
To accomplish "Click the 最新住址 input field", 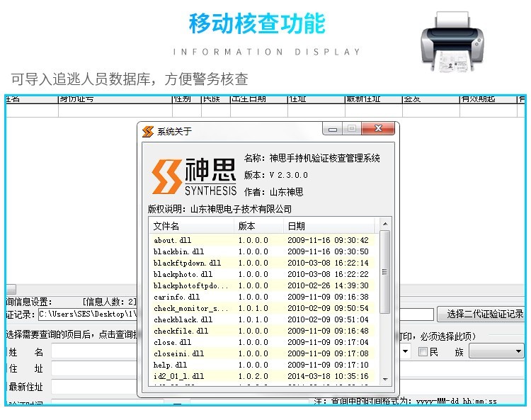I will click(x=94, y=387).
